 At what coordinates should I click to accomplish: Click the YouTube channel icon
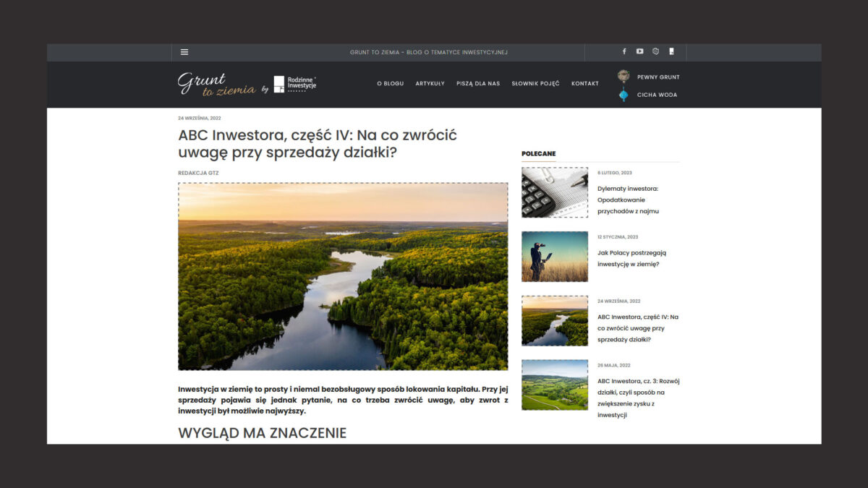(639, 51)
